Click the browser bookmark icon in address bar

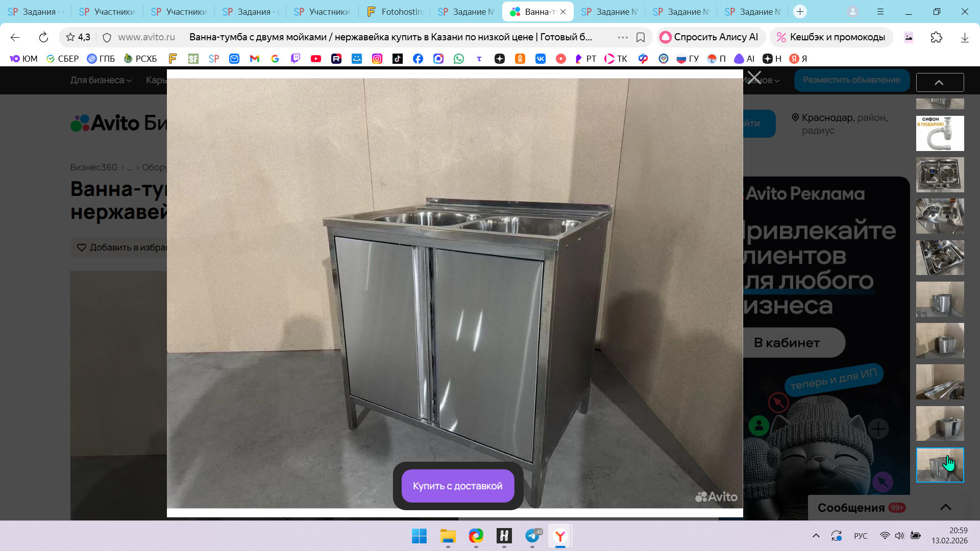coord(641,37)
